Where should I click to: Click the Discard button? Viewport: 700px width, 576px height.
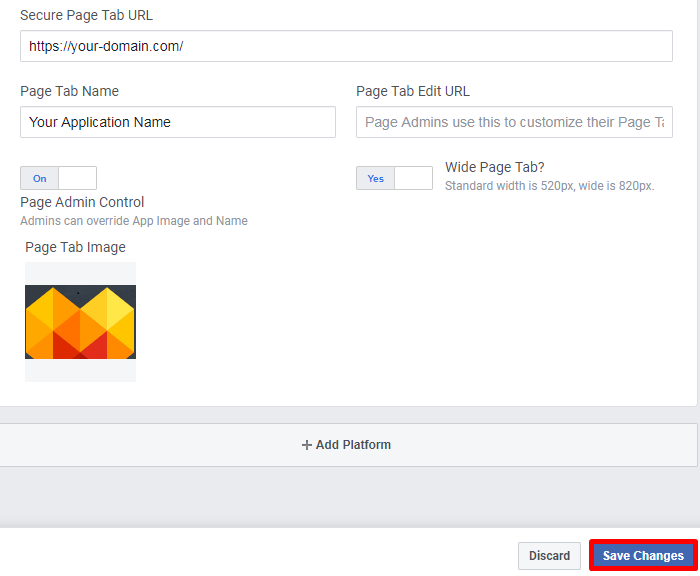pyautogui.click(x=549, y=556)
